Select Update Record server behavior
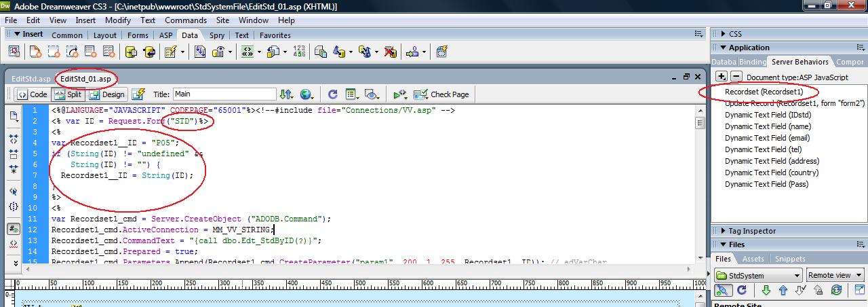This screenshot has width=868, height=307. [x=795, y=103]
